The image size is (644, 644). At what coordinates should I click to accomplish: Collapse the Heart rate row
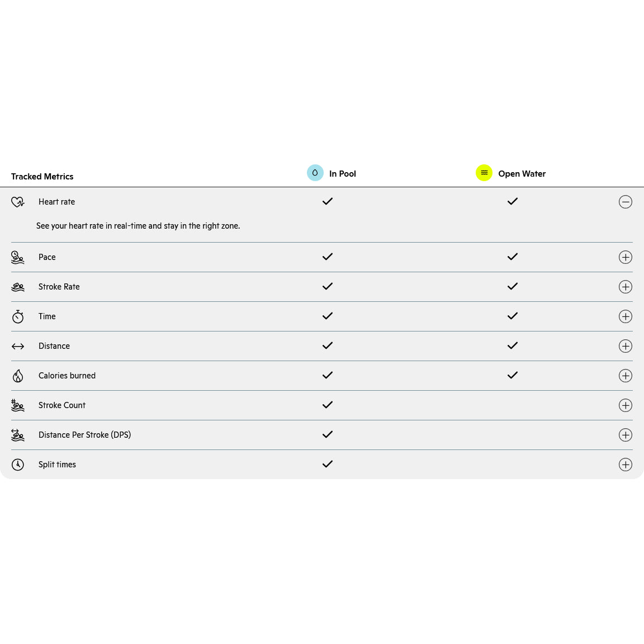point(626,202)
